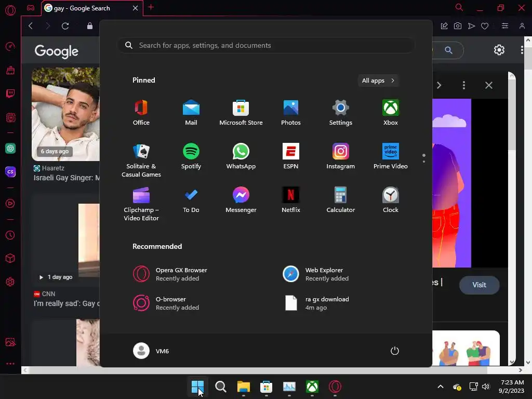Open ChatGPT in Opera sidebar
Screen dimensions: 532x399
(x=10, y=148)
